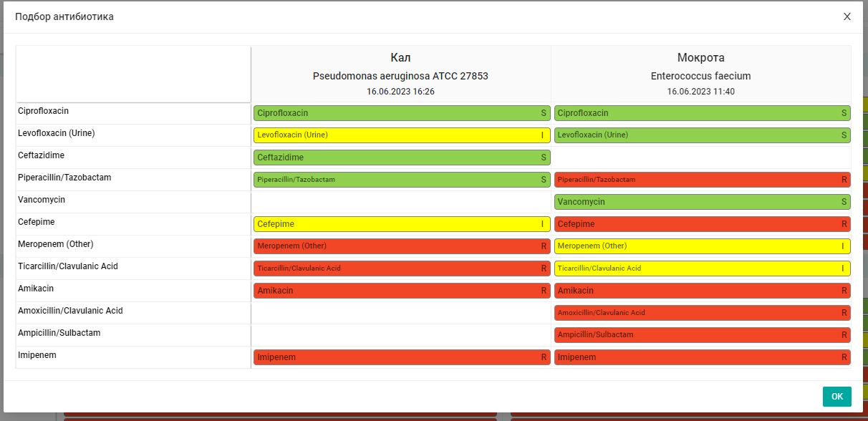Click yellow Cefepime bar under Кал
This screenshot has height=421, width=868.
click(x=401, y=224)
